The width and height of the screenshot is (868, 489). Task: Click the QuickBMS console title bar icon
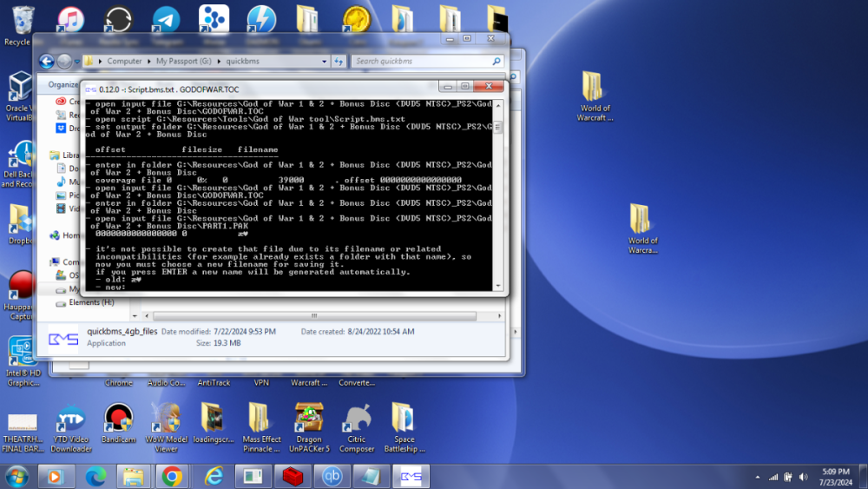[x=90, y=89]
